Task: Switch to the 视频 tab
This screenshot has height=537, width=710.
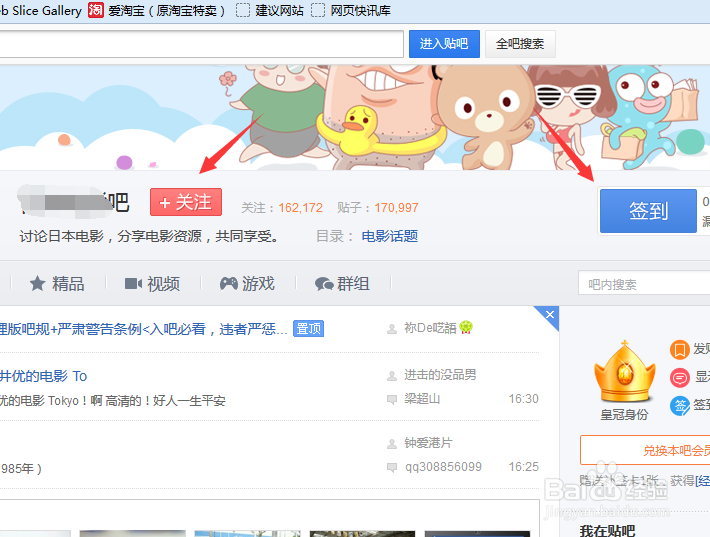Action: 152,284
